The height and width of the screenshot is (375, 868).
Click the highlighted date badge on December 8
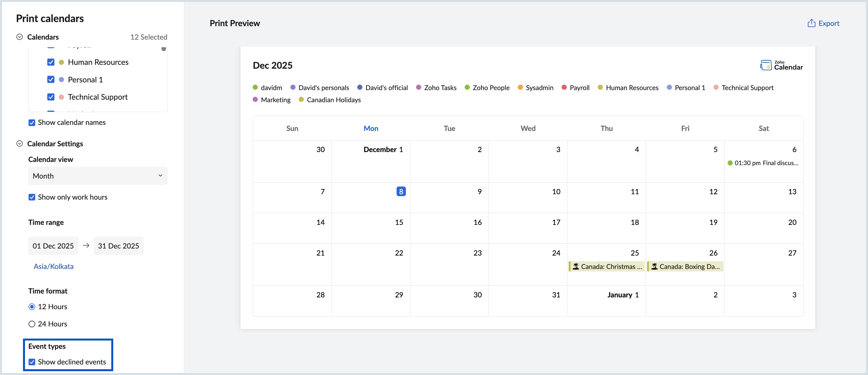[401, 191]
